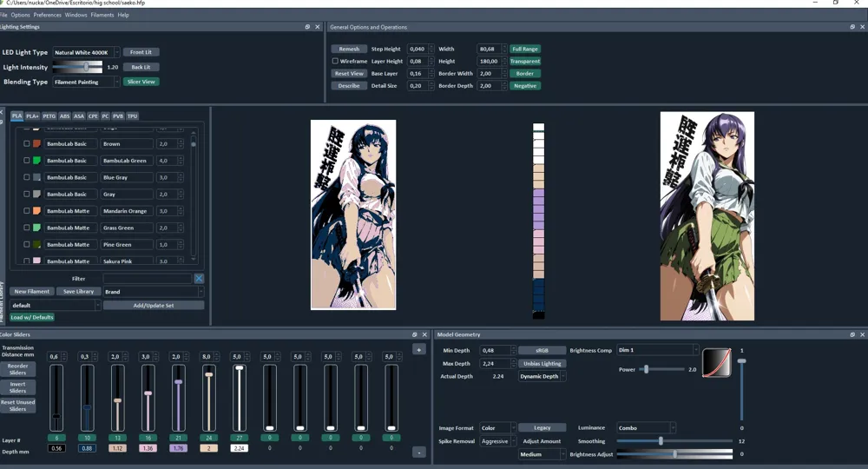Click the Brown filament color swatch

pyautogui.click(x=36, y=143)
